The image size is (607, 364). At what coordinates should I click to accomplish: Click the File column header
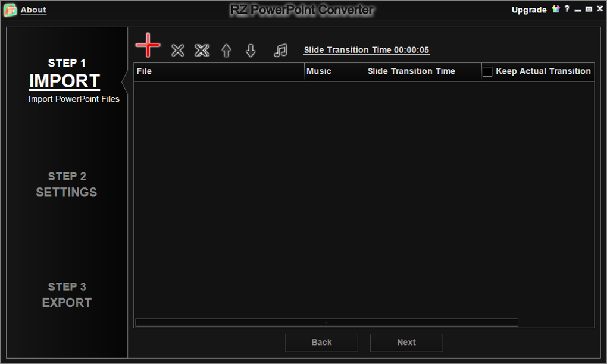(219, 71)
